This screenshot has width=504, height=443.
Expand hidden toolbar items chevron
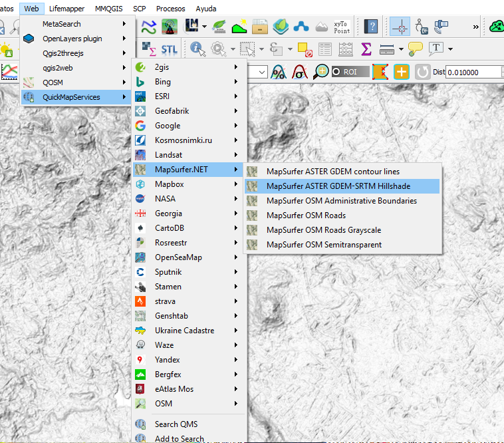tap(475, 27)
